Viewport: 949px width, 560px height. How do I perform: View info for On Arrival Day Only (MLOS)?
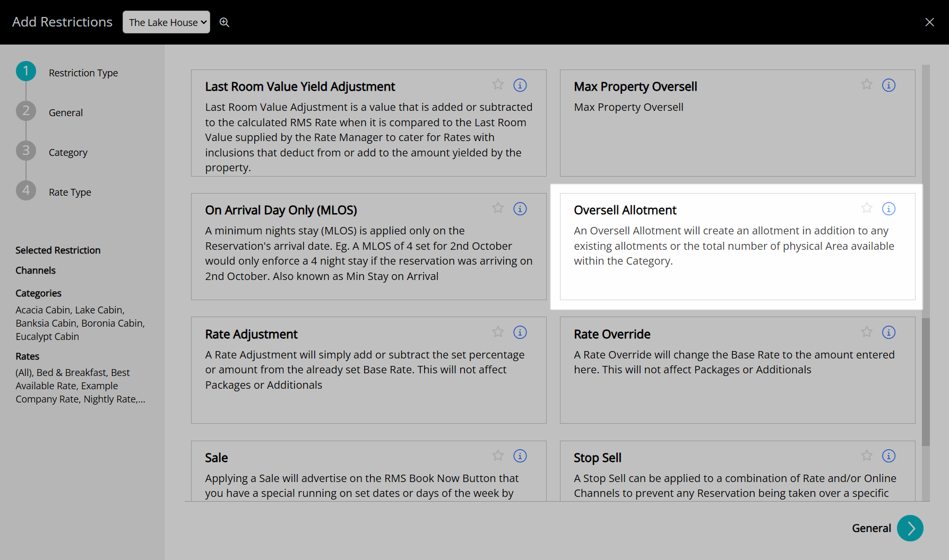[x=520, y=208]
